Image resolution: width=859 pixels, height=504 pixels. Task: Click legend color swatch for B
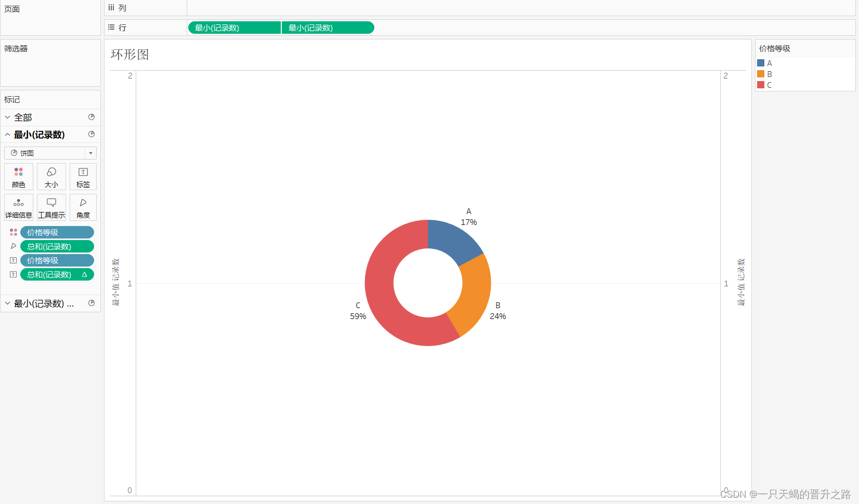click(761, 74)
